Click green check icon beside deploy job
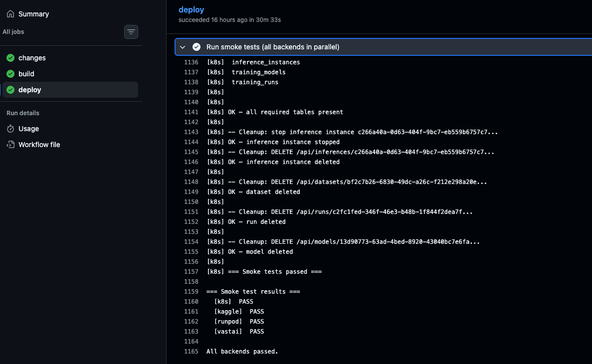Screen dimensions: 592x364 (10, 89)
